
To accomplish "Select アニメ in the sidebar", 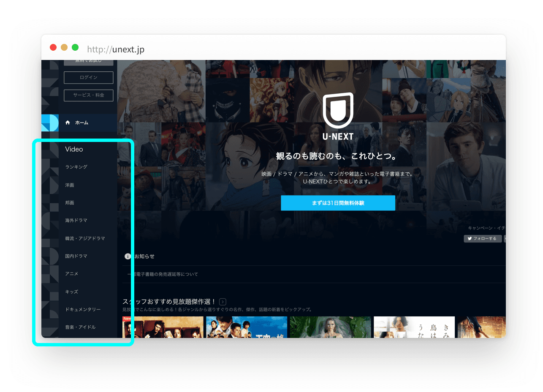I will (x=72, y=274).
